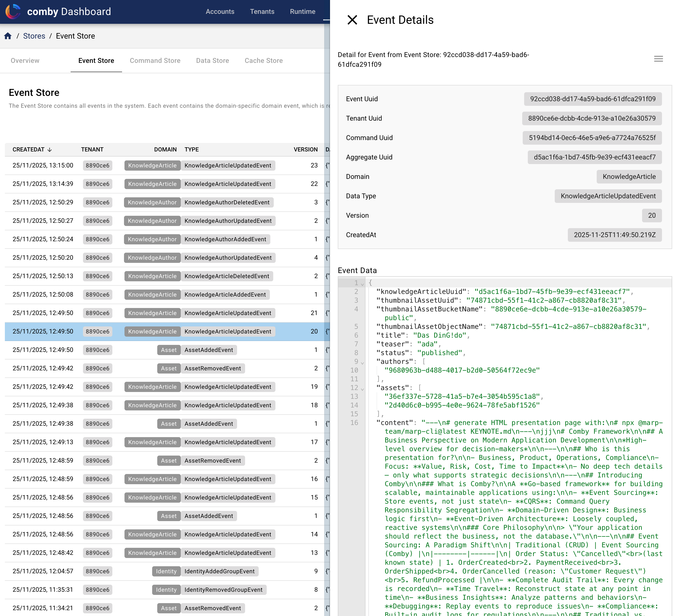Switch to the Data Store tab
This screenshot has width=678, height=616.
click(212, 61)
